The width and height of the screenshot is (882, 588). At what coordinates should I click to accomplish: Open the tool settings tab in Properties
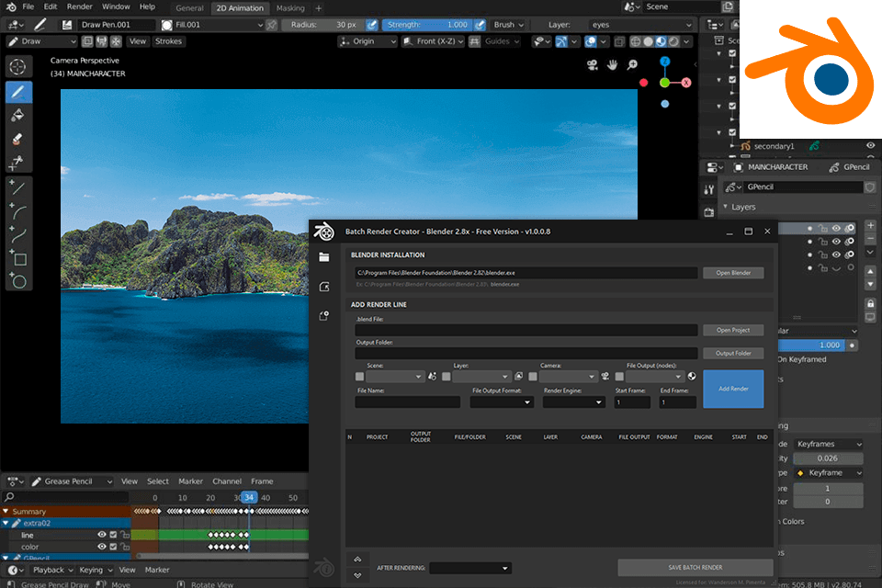(708, 189)
